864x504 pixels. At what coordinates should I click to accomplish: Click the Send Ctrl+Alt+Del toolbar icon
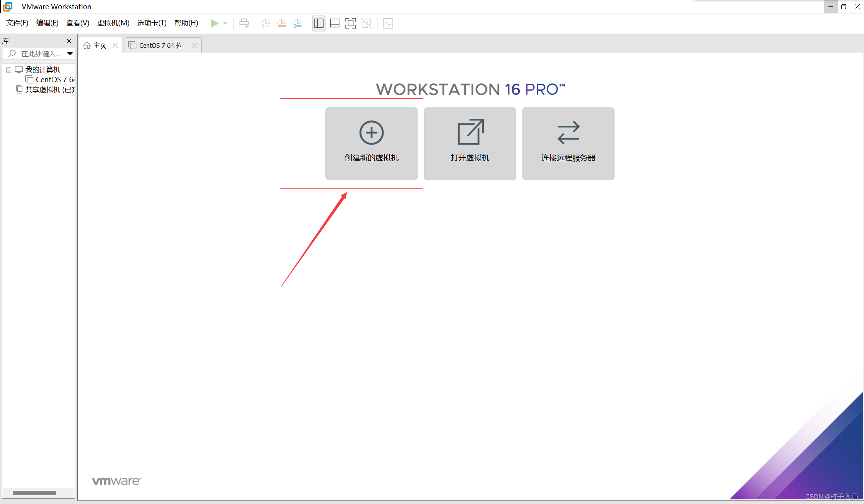(x=244, y=23)
